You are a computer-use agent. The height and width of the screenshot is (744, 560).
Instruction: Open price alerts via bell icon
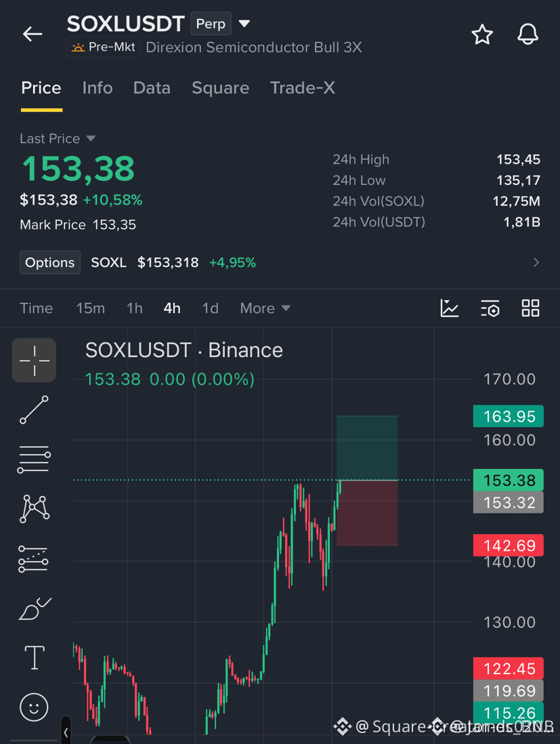click(527, 34)
